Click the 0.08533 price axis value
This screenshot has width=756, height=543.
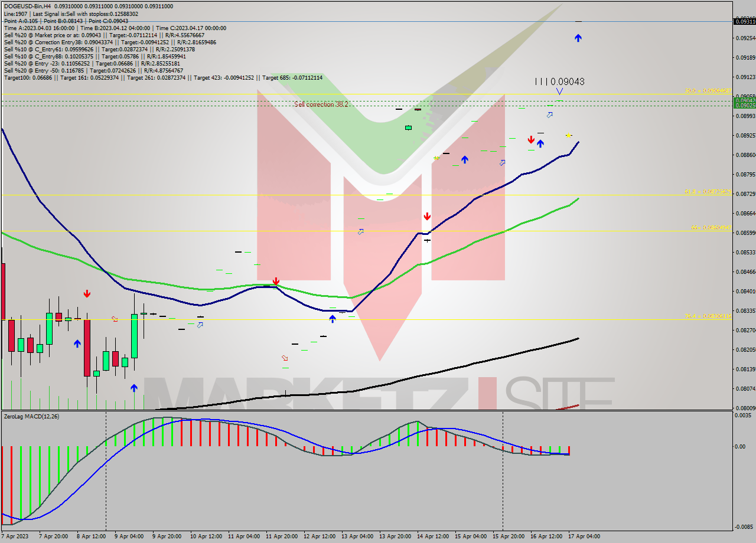point(745,253)
